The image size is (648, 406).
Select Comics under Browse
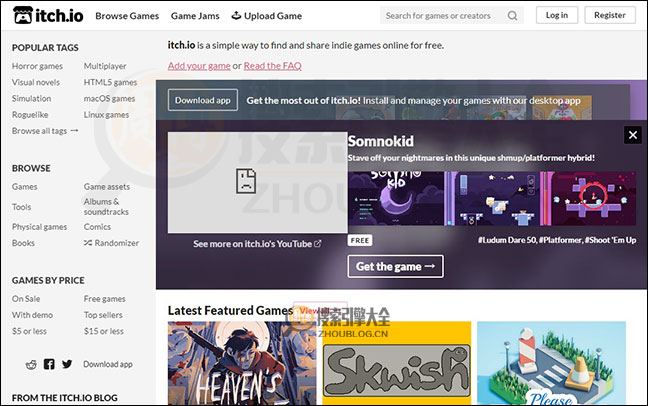97,227
